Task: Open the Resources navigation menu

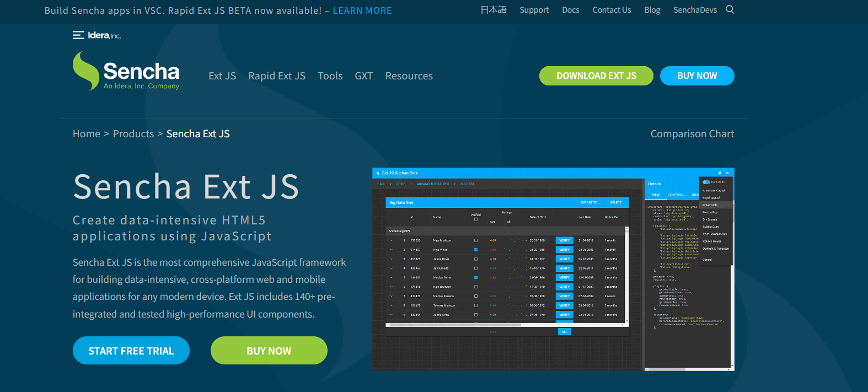Action: pyautogui.click(x=409, y=76)
